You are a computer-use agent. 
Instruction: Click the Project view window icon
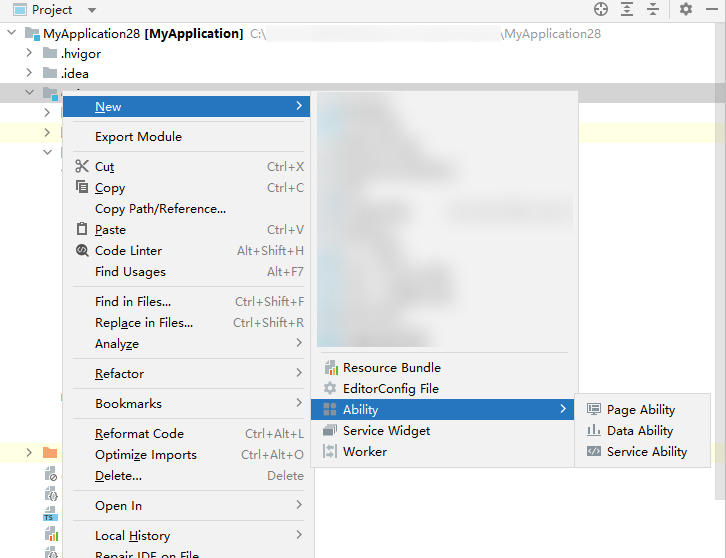point(19,10)
